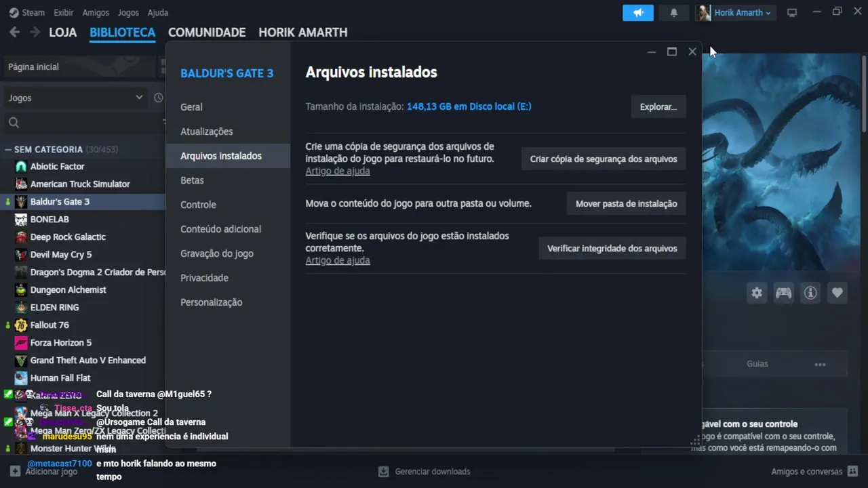The width and height of the screenshot is (868, 488).
Task: Select Conteúdo adicional in sidebar
Action: pyautogui.click(x=228, y=229)
